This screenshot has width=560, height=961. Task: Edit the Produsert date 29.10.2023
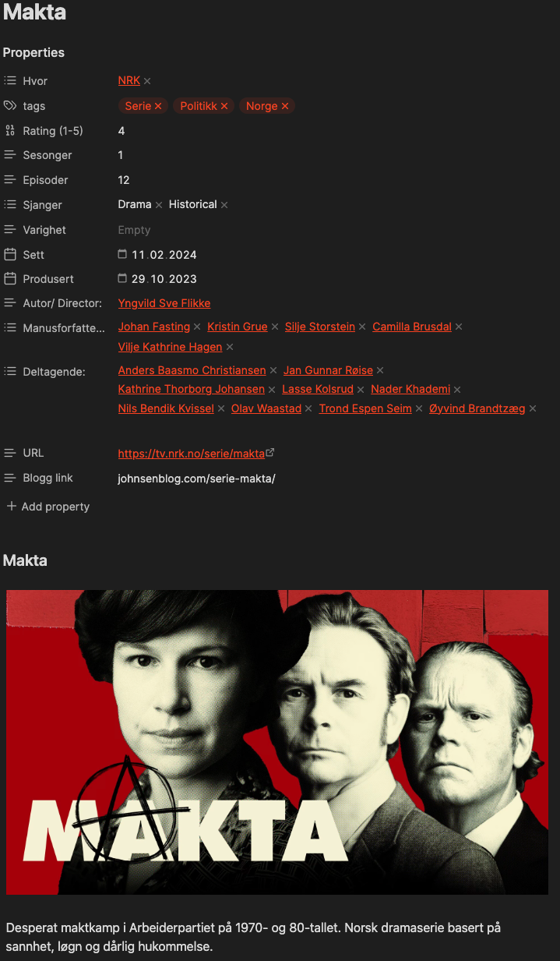pos(164,279)
